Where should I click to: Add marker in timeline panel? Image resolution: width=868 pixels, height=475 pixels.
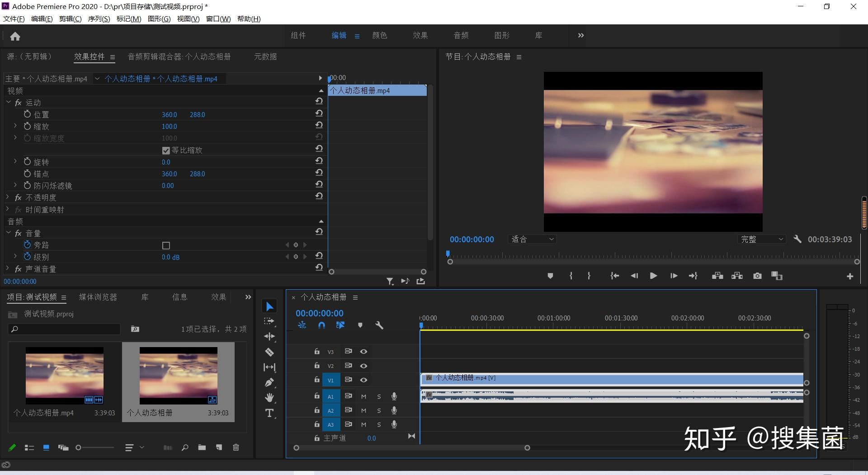pos(360,325)
